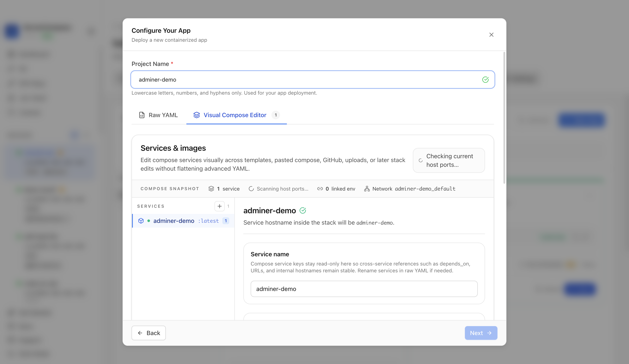The image size is (629, 364).
Task: Add a new service with the plus button
Action: click(x=219, y=206)
